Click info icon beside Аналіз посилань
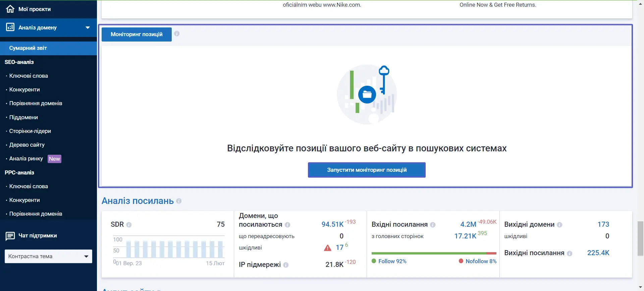 point(179,201)
